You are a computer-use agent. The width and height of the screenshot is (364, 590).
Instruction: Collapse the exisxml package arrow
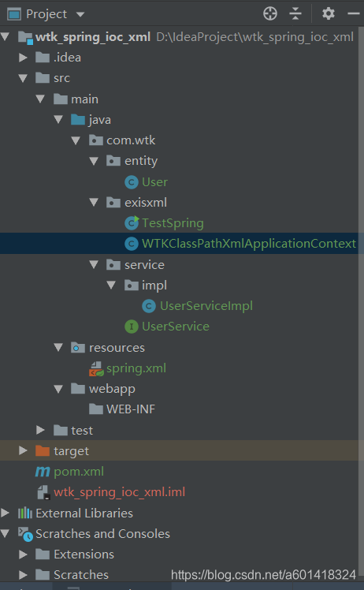click(94, 203)
